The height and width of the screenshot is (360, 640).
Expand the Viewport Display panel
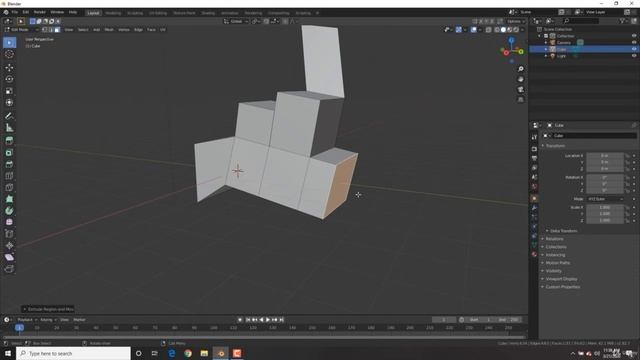click(x=561, y=279)
